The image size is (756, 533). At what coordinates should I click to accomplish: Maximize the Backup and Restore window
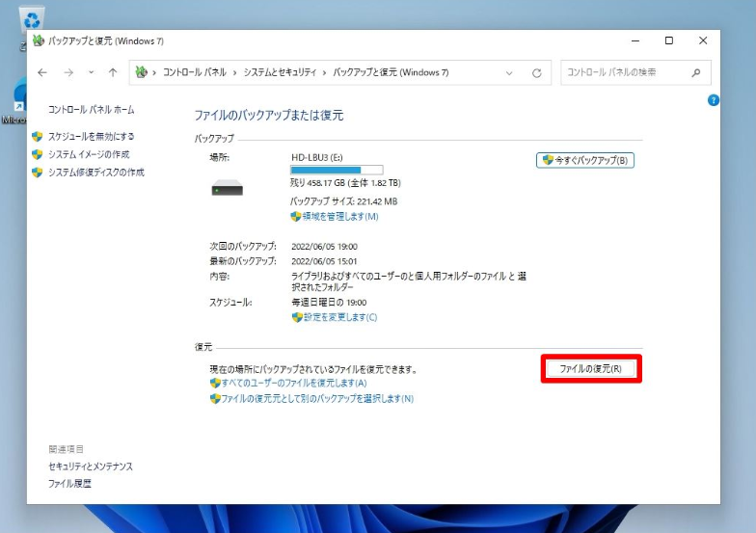coord(669,40)
